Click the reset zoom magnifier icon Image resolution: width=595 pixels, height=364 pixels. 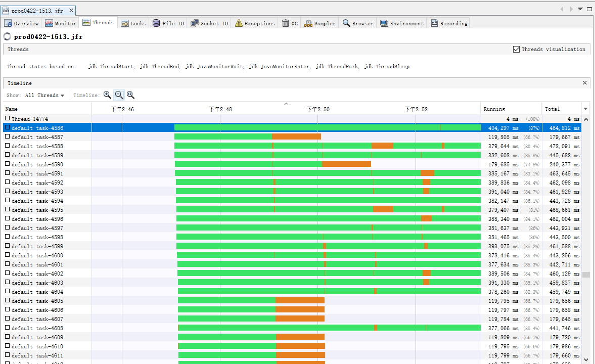(130, 95)
